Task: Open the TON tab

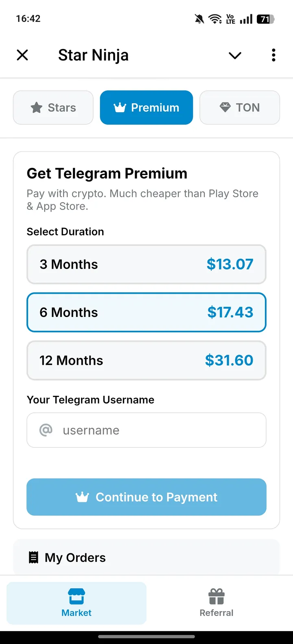Action: pyautogui.click(x=240, y=108)
